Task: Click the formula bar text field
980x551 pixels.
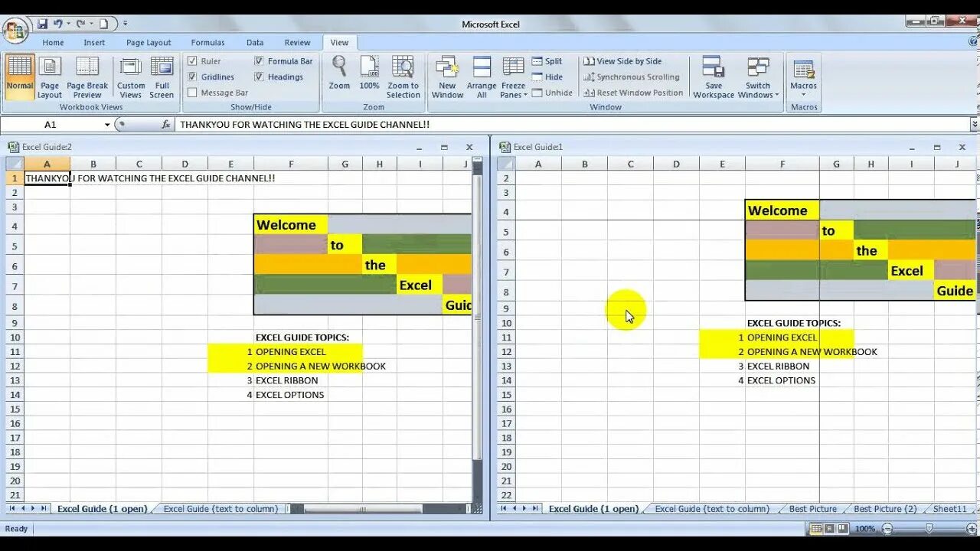Action: (572, 124)
